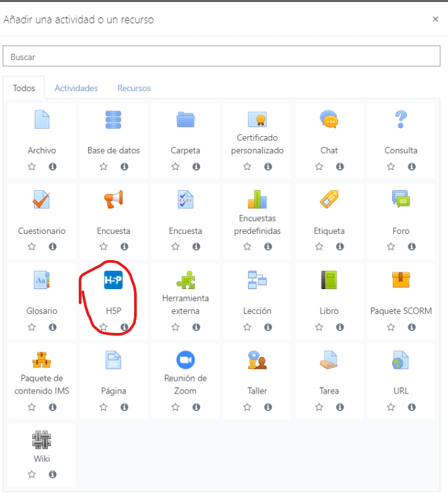The height and width of the screenshot is (498, 448).
Task: Star the Consulta activity
Action: click(x=391, y=166)
